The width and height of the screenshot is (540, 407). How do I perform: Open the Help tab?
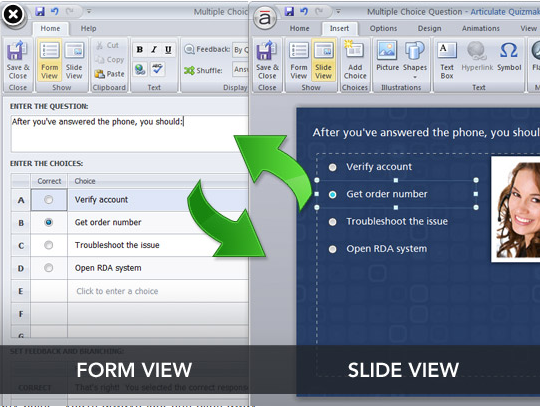[x=89, y=29]
